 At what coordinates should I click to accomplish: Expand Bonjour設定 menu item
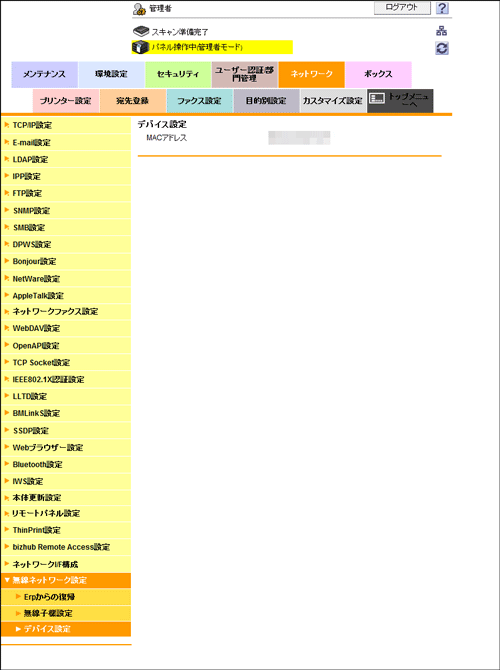coord(66,262)
